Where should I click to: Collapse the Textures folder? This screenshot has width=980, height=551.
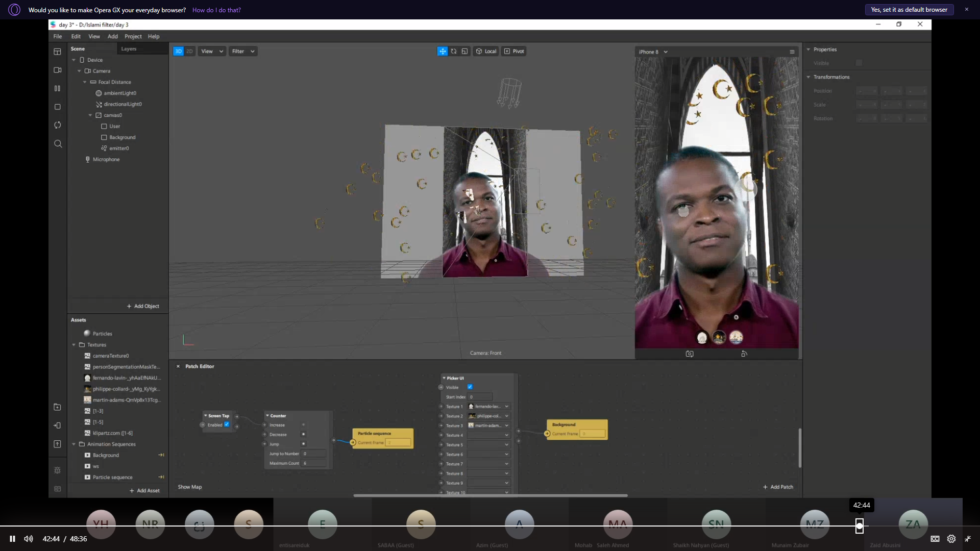74,345
